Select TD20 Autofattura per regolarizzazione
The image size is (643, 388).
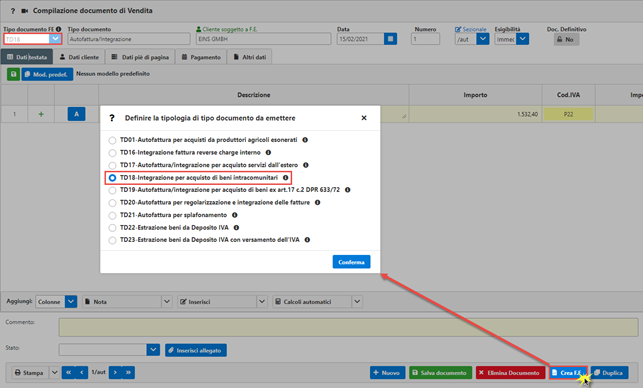pyautogui.click(x=112, y=203)
